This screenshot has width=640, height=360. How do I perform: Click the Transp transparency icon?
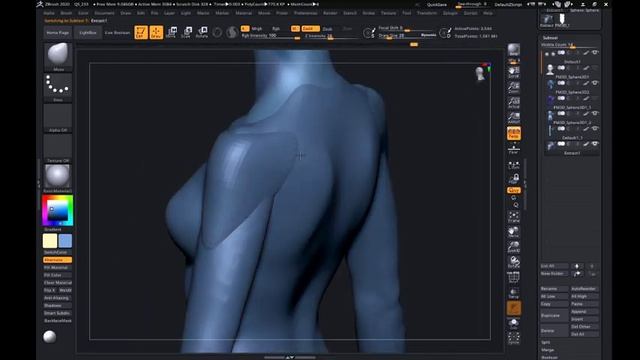[x=514, y=293]
